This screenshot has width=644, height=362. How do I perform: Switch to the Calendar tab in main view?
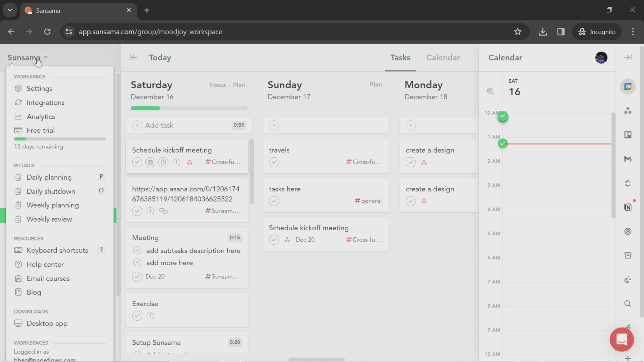click(x=443, y=58)
